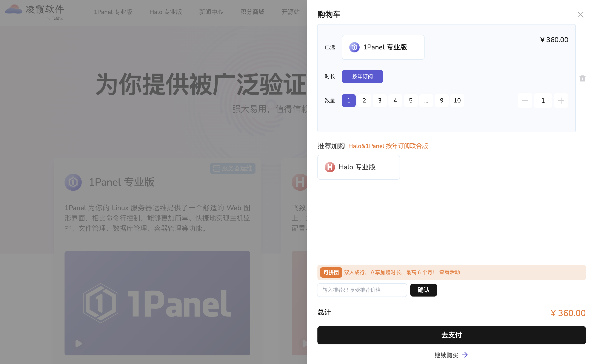The image size is (594, 364).
Task: Select 按年订阅 subscription duration
Action: (362, 76)
